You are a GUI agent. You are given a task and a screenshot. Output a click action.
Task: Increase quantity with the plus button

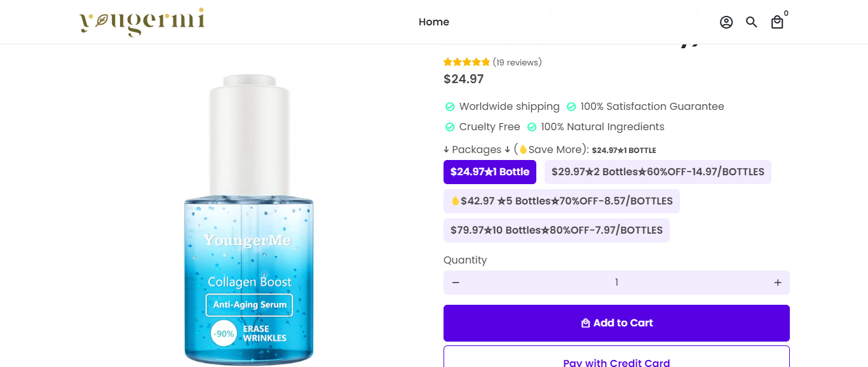pos(777,283)
